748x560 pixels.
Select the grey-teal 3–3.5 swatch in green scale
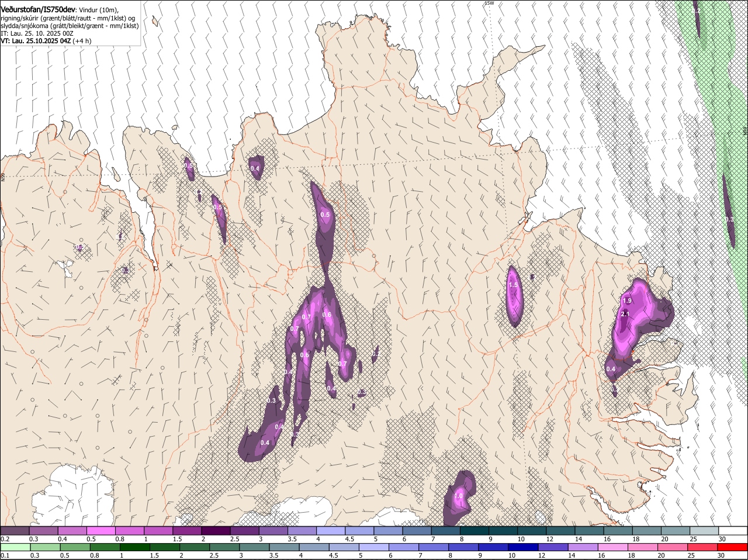(255, 547)
